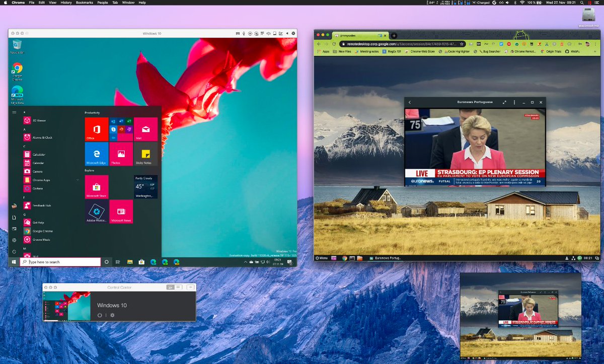604x364 pixels.
Task: Open the Photos tile in Start menu
Action: [121, 154]
